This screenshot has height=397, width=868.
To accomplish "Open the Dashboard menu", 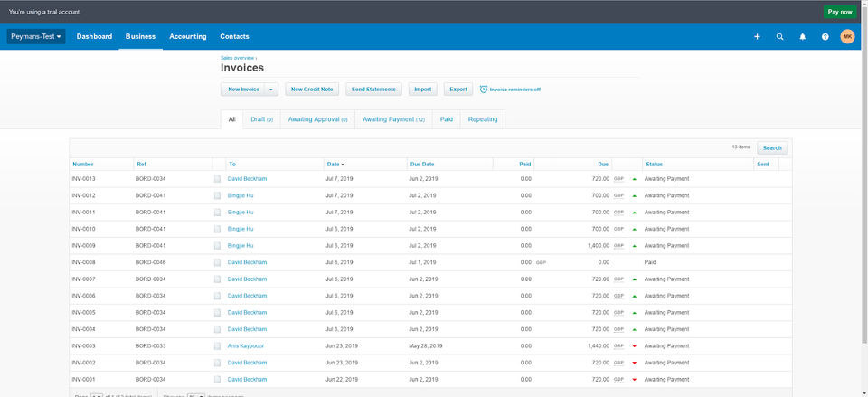I will [x=94, y=36].
